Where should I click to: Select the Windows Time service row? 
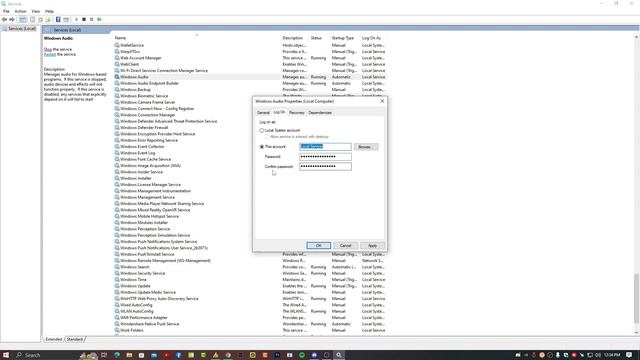pos(250,280)
